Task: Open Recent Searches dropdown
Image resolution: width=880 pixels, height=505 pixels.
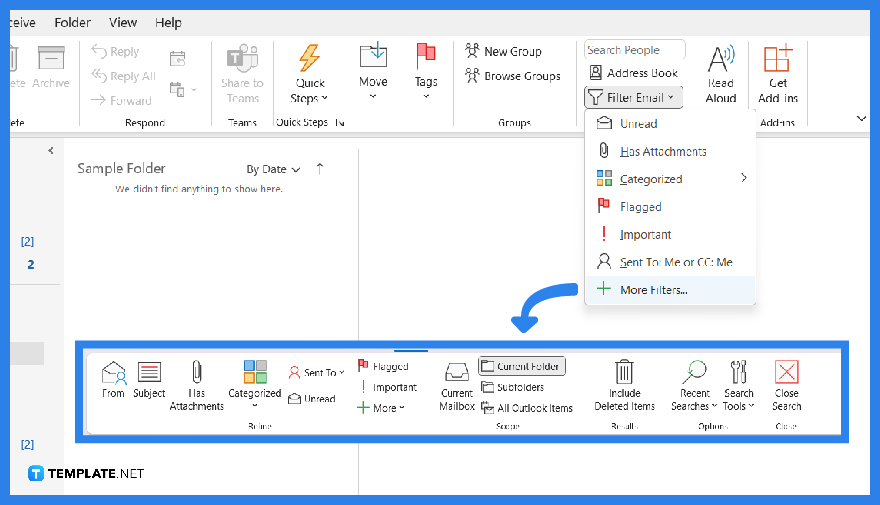Action: 694,385
